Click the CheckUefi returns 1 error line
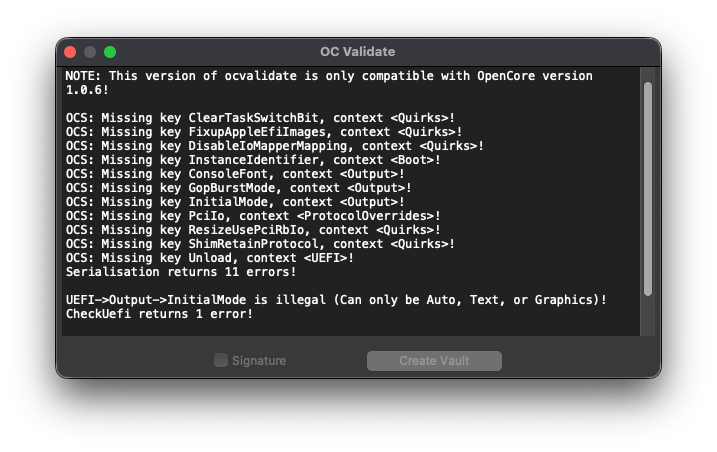 pyautogui.click(x=160, y=314)
